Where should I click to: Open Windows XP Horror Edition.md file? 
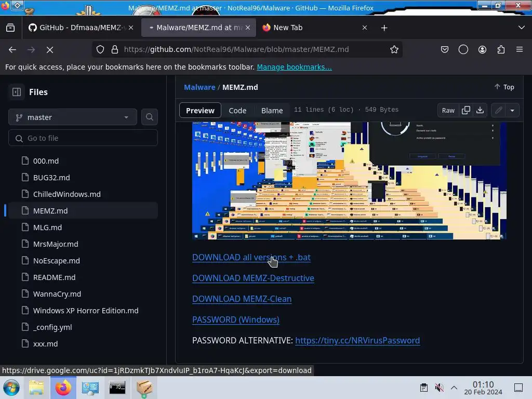point(83,311)
